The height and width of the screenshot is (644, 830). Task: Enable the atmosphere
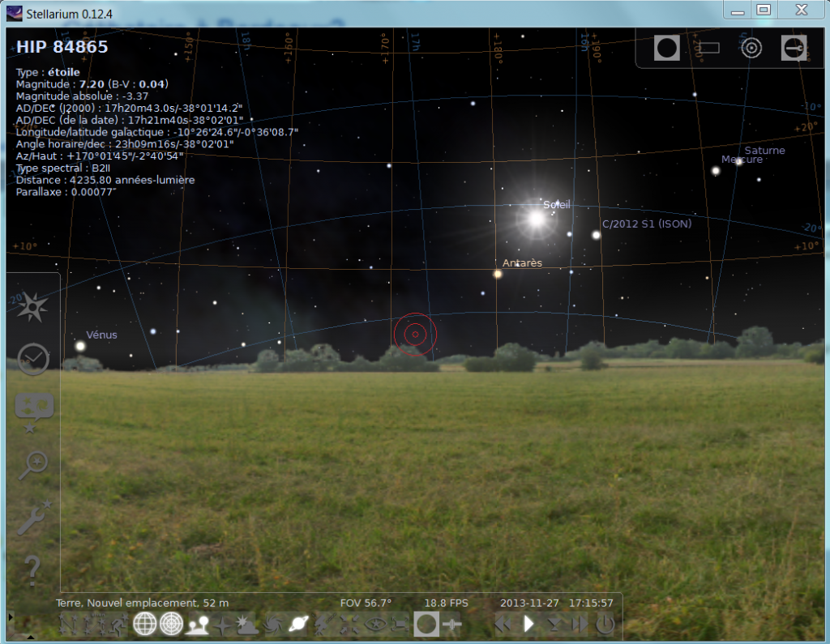tap(246, 625)
